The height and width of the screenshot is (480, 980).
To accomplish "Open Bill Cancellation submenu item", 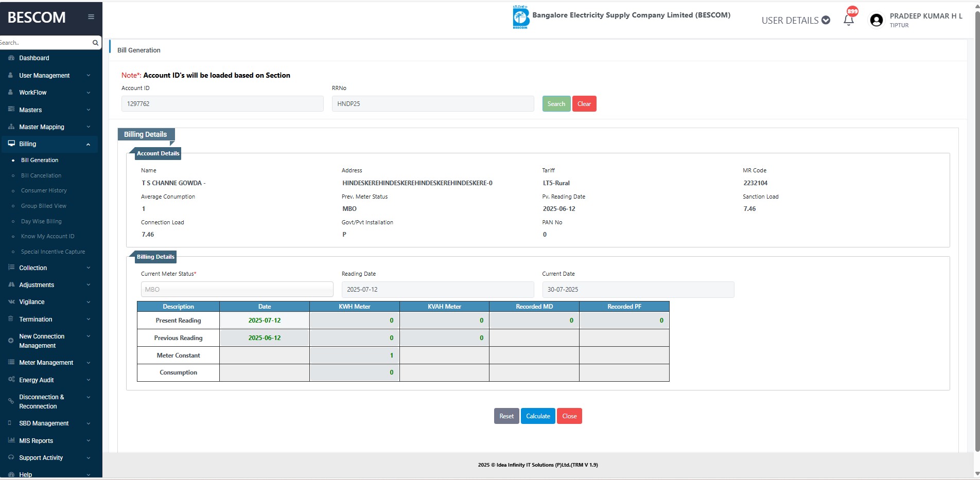I will [41, 175].
